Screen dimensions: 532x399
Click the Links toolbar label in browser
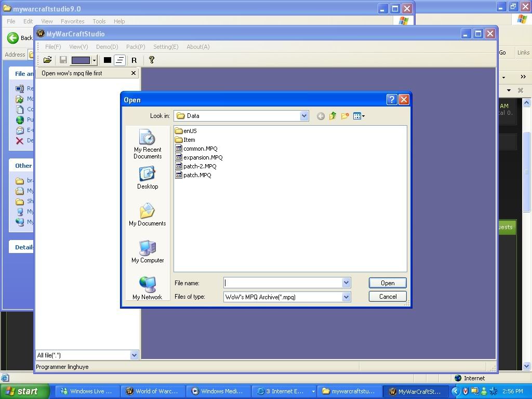[523, 52]
